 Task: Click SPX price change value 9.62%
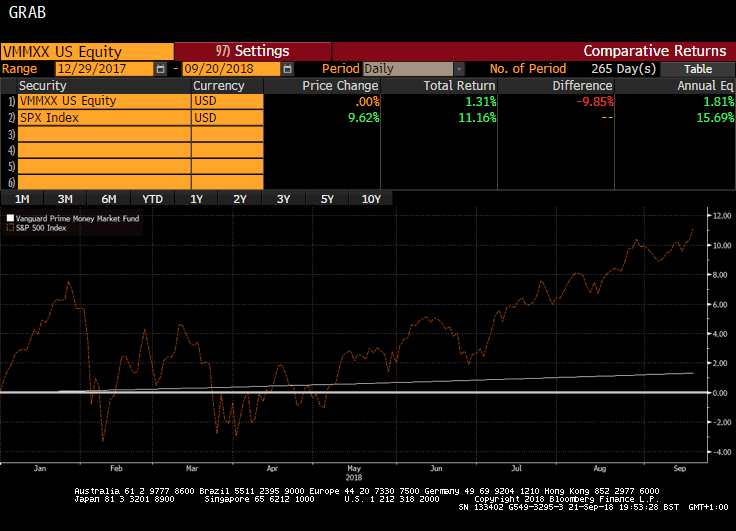coord(363,118)
